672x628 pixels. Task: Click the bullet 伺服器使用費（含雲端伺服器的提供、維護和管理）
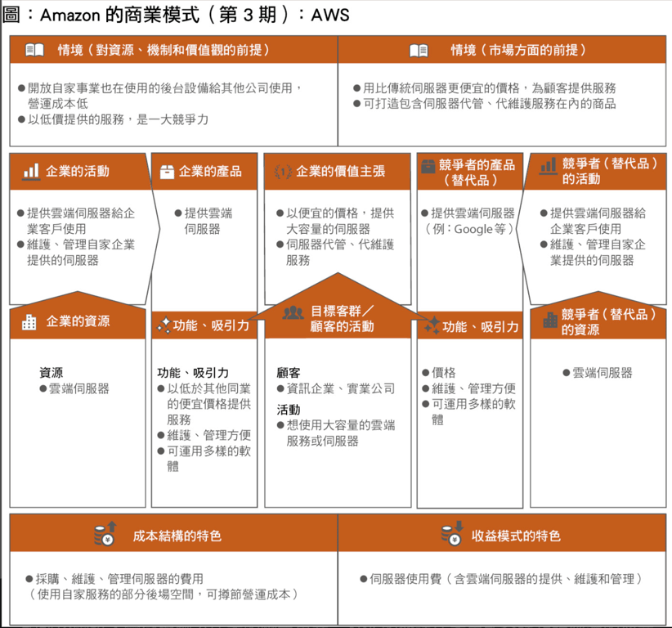(502, 579)
